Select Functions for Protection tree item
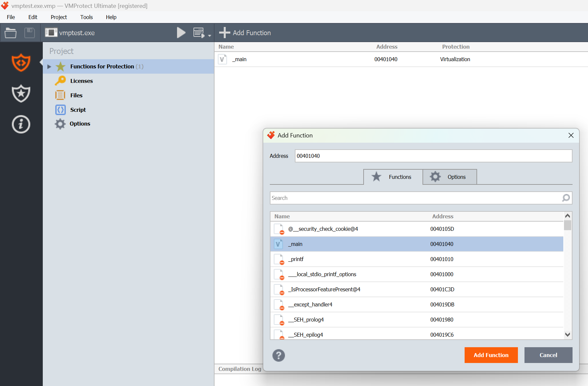The height and width of the screenshot is (386, 588). point(128,66)
